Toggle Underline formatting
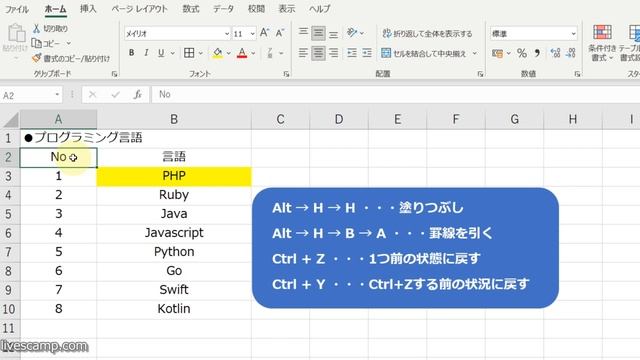Screen dimensions: 640x360 [161, 53]
